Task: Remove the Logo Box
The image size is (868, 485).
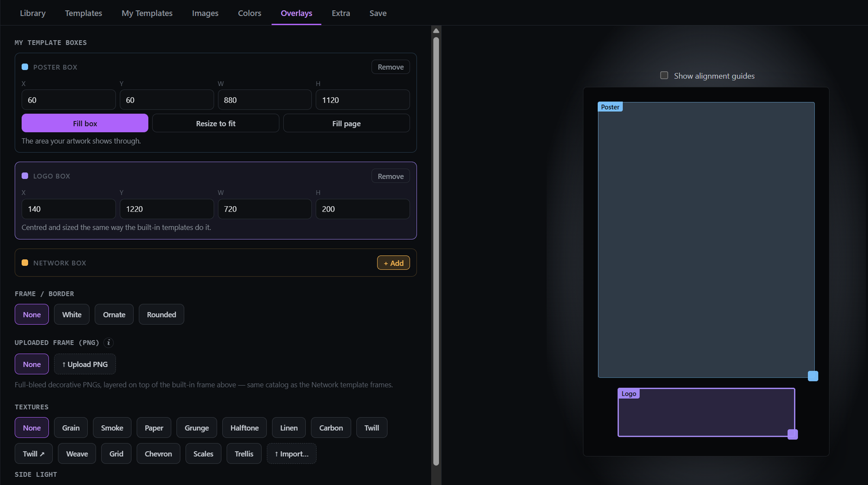Action: pyautogui.click(x=391, y=176)
